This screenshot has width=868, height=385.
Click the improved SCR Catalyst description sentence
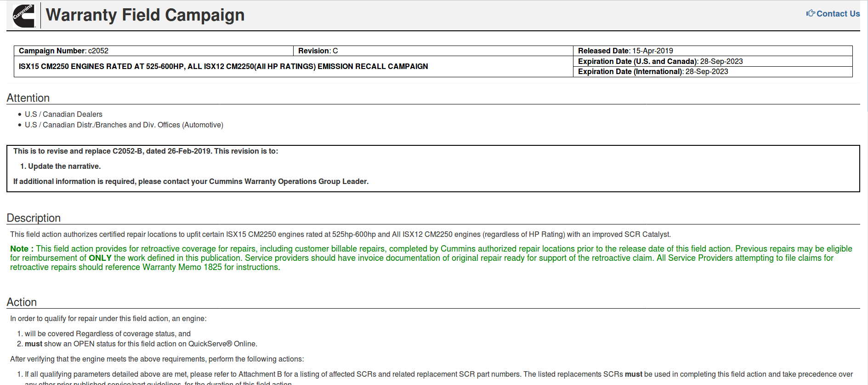pos(340,234)
